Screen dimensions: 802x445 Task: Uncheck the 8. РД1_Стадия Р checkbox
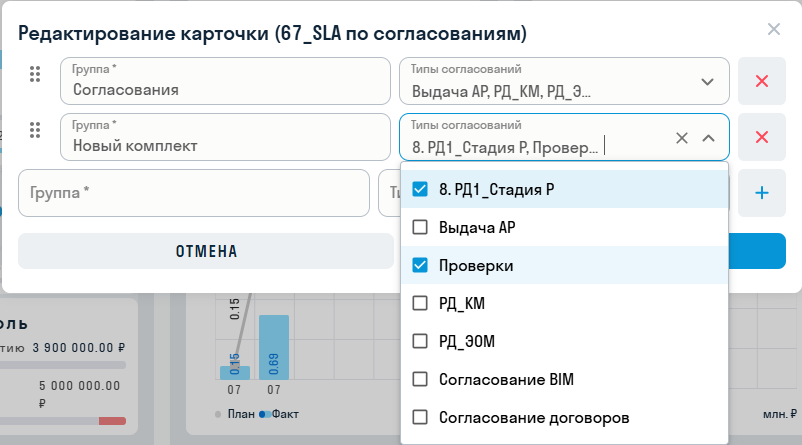(x=420, y=189)
